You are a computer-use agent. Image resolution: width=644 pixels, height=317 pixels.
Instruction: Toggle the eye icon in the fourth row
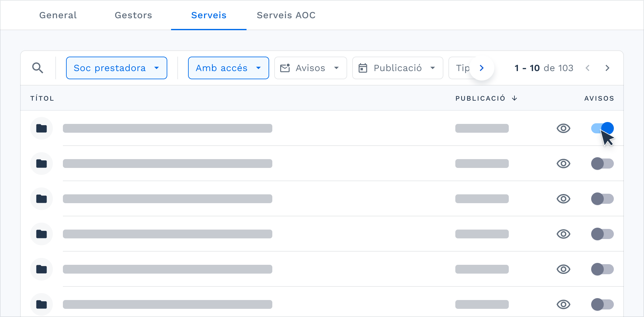point(563,234)
